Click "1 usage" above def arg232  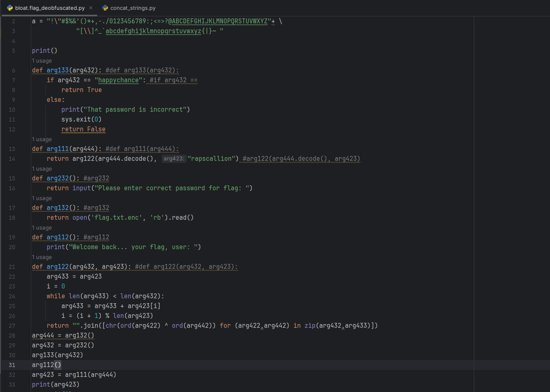[x=42, y=169]
